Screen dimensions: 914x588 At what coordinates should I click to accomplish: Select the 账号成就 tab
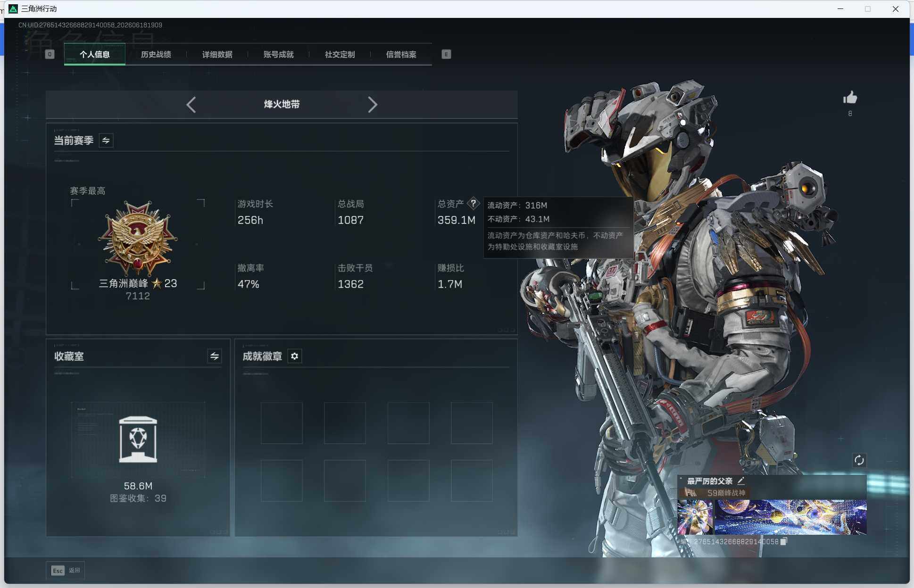(x=279, y=54)
